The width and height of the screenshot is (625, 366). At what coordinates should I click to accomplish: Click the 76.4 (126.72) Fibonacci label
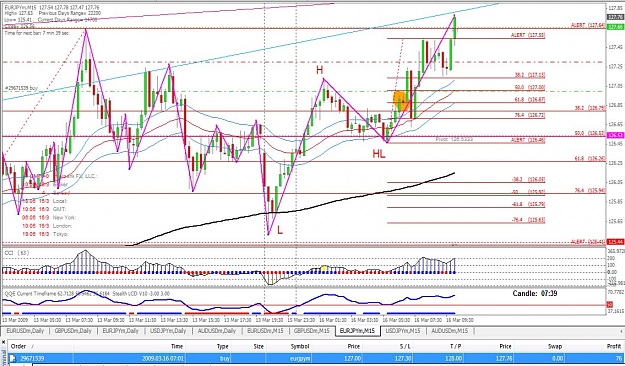530,115
